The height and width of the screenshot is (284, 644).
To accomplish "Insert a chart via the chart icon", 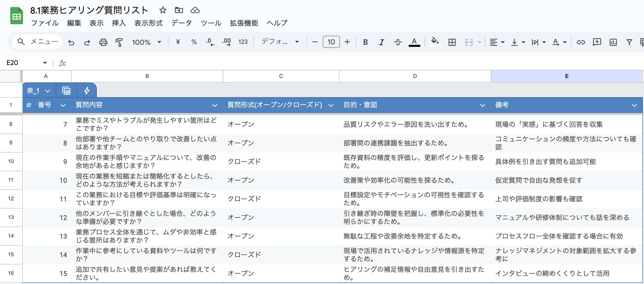I will tap(613, 42).
